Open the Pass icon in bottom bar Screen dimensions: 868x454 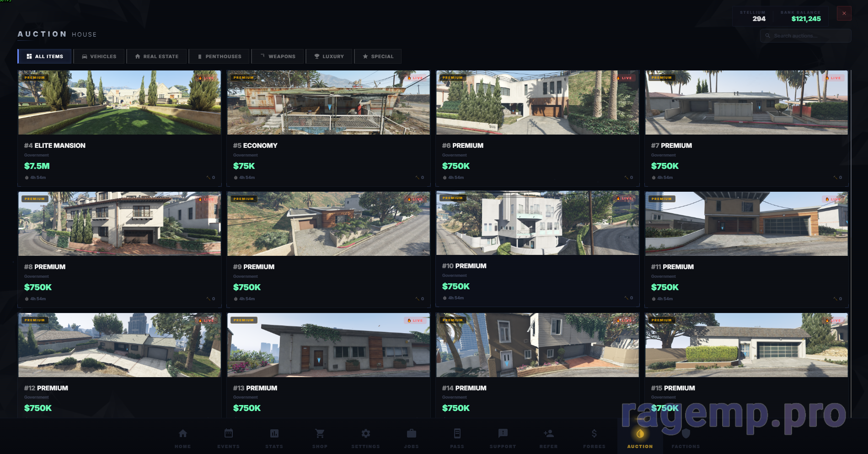457,434
